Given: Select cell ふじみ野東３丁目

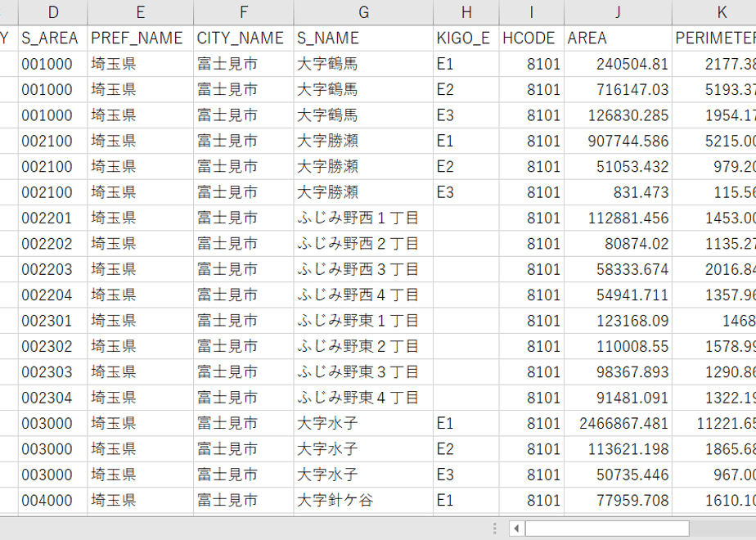Looking at the screenshot, I should click(x=363, y=372).
